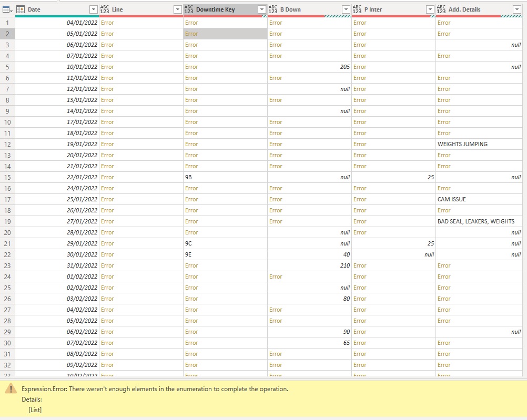Click the highlighted Downtime Key Error in row 2
Image resolution: width=527 pixels, height=420 pixels.
(x=225, y=34)
